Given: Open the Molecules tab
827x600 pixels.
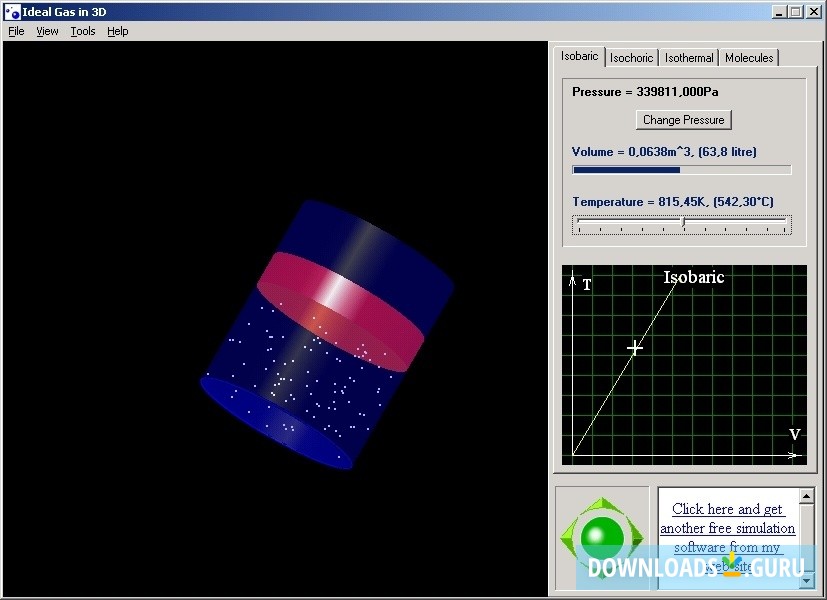Looking at the screenshot, I should [x=748, y=58].
